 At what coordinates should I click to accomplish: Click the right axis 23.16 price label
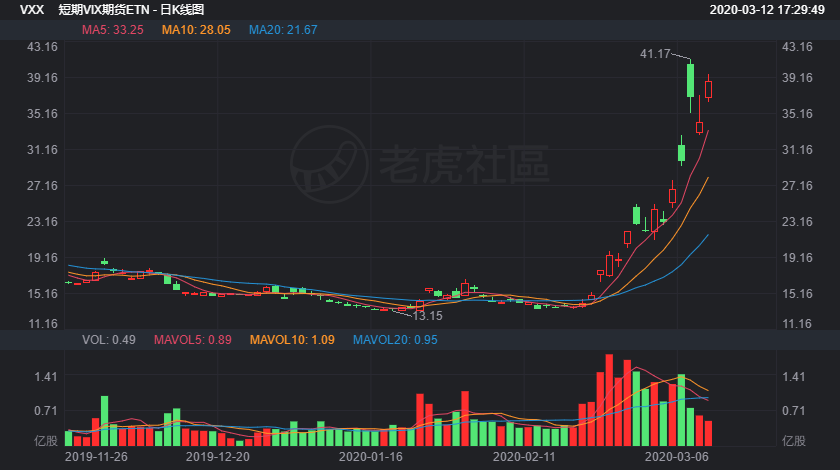[797, 221]
